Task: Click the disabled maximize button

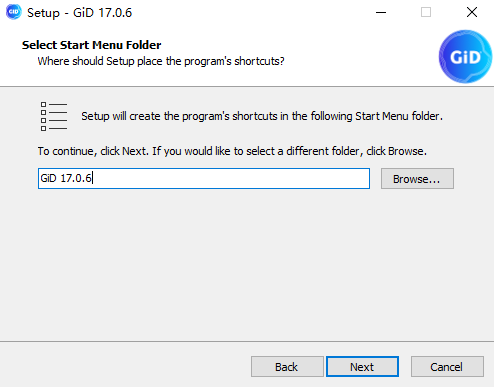Action: pyautogui.click(x=426, y=13)
